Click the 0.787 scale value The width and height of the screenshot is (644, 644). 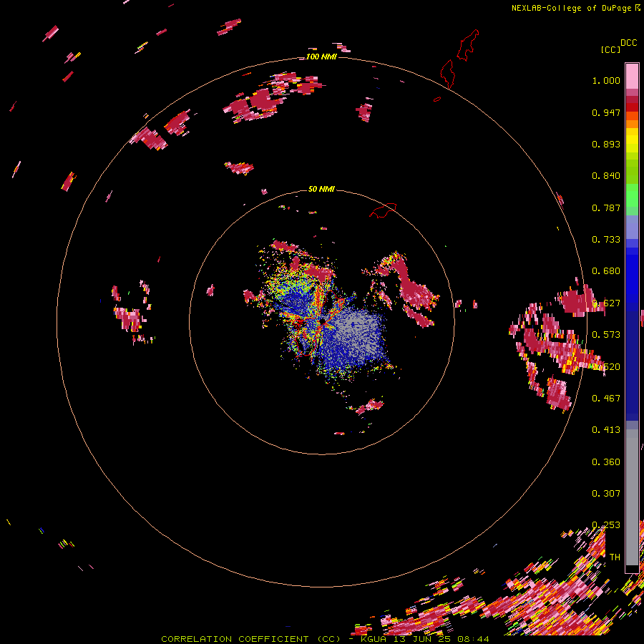coord(606,208)
